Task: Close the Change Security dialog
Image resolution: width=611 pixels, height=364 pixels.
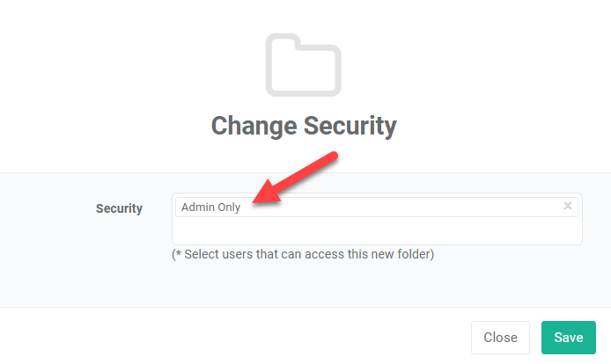Action: point(500,337)
